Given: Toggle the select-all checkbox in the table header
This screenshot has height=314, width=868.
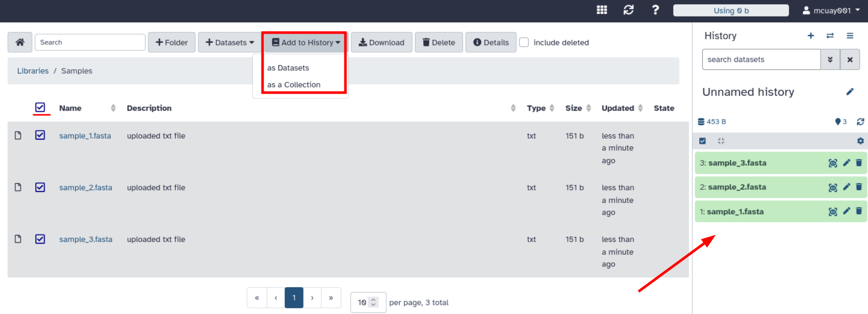Looking at the screenshot, I should click(x=40, y=108).
